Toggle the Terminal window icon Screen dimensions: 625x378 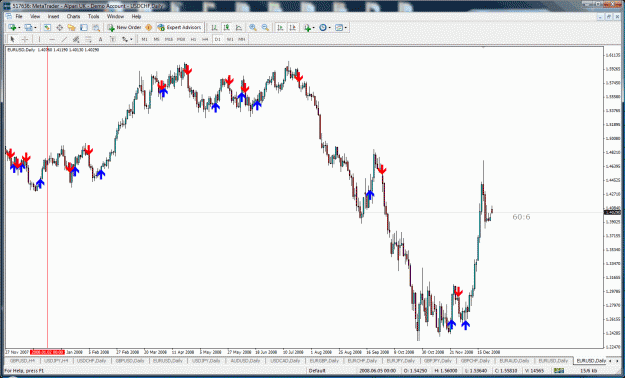tap(84, 28)
